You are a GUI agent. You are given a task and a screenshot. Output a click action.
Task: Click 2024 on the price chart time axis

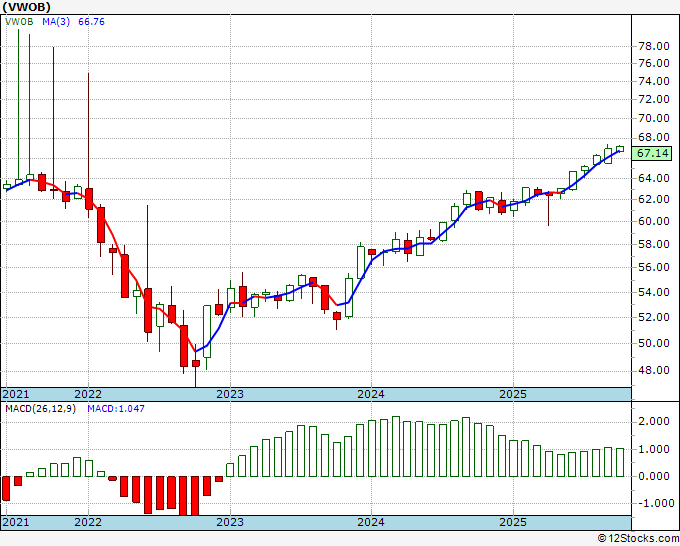(x=371, y=394)
